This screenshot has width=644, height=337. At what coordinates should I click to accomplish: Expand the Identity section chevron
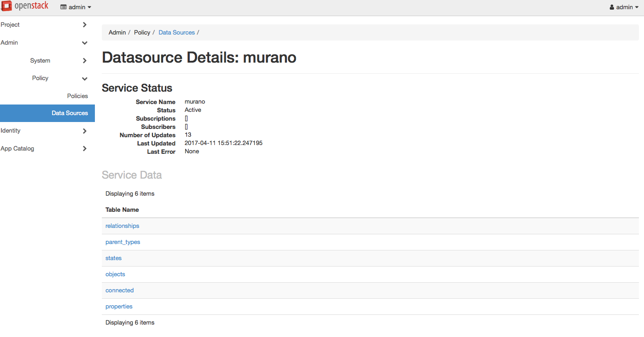pyautogui.click(x=84, y=131)
